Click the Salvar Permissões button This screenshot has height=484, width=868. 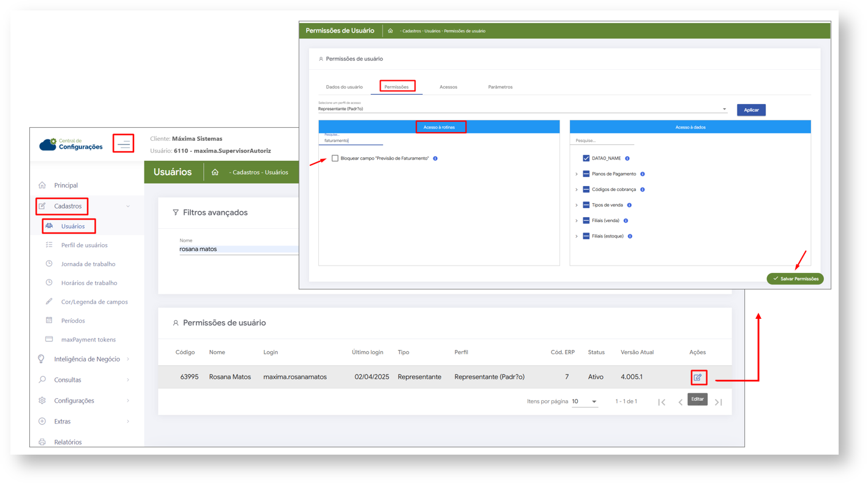(x=795, y=279)
